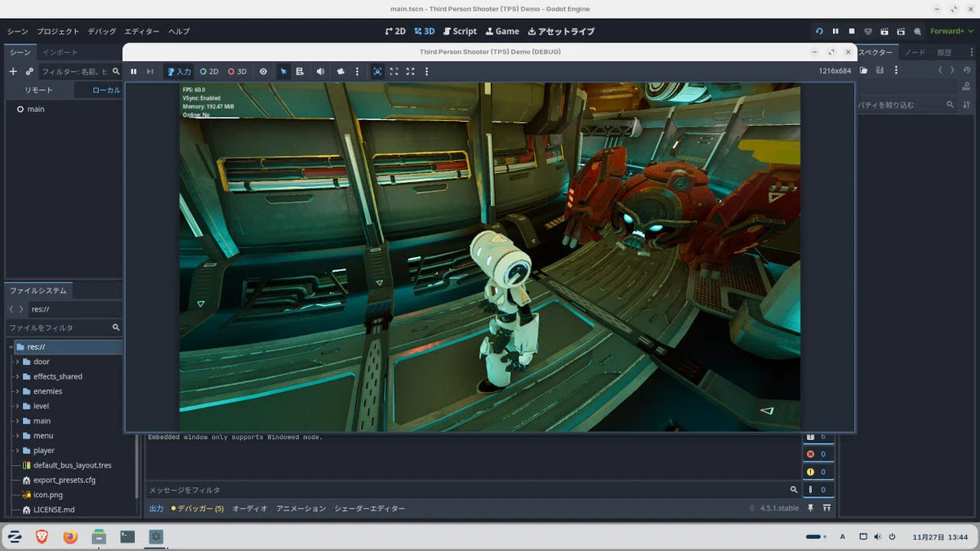Switch to 2D workspace
This screenshot has width=980, height=551.
[x=395, y=31]
